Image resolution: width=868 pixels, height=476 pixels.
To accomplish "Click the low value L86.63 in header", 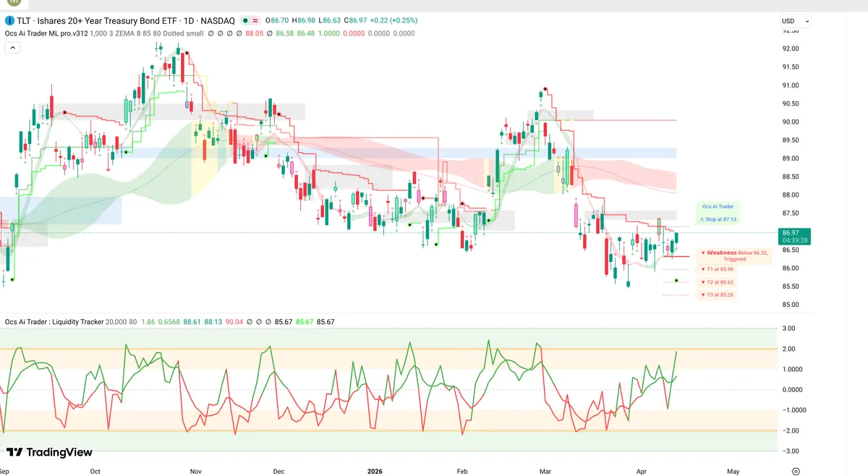I will (329, 22).
